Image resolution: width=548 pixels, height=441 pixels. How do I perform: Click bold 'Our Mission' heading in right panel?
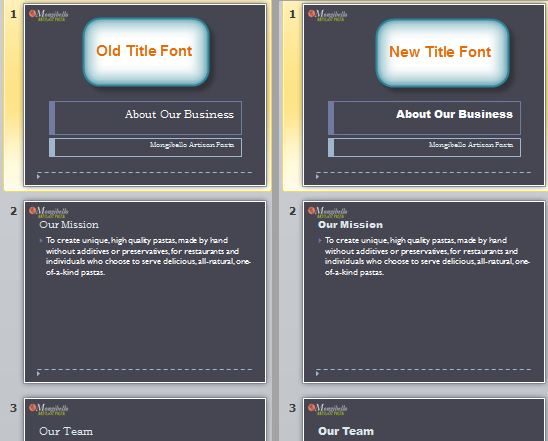(350, 225)
